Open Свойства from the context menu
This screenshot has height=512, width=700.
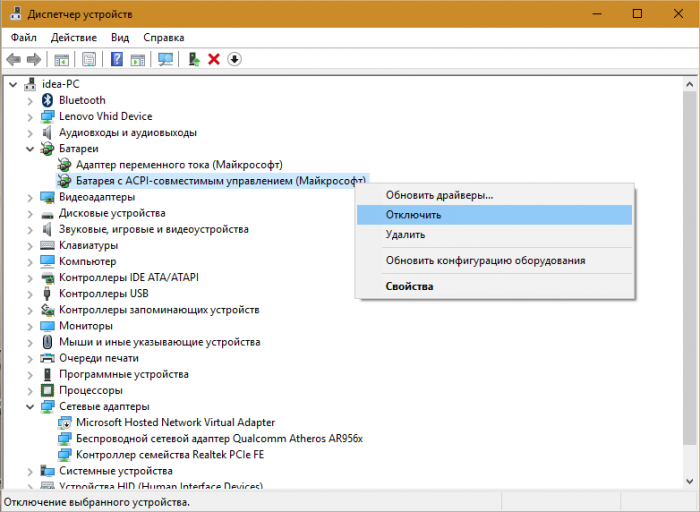pos(409,286)
